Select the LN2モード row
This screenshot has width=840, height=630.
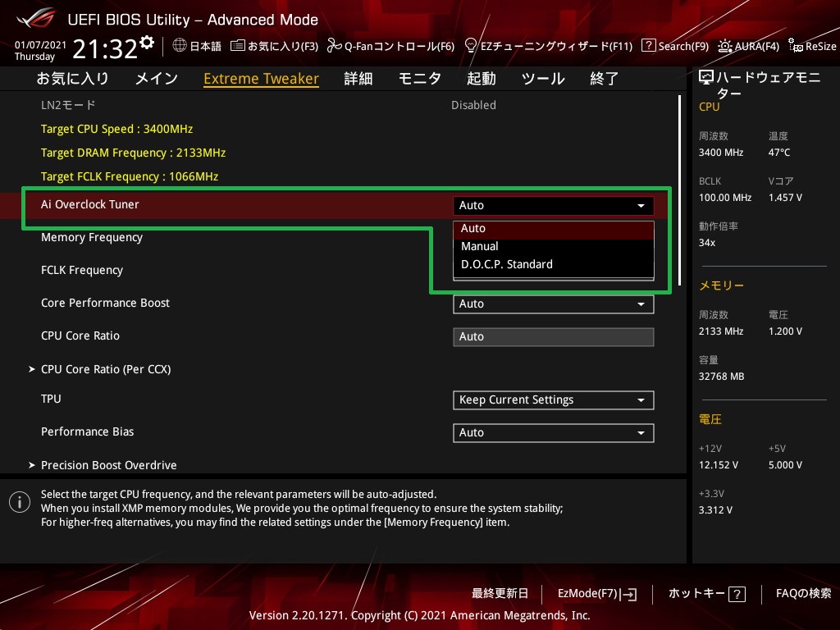(68, 105)
